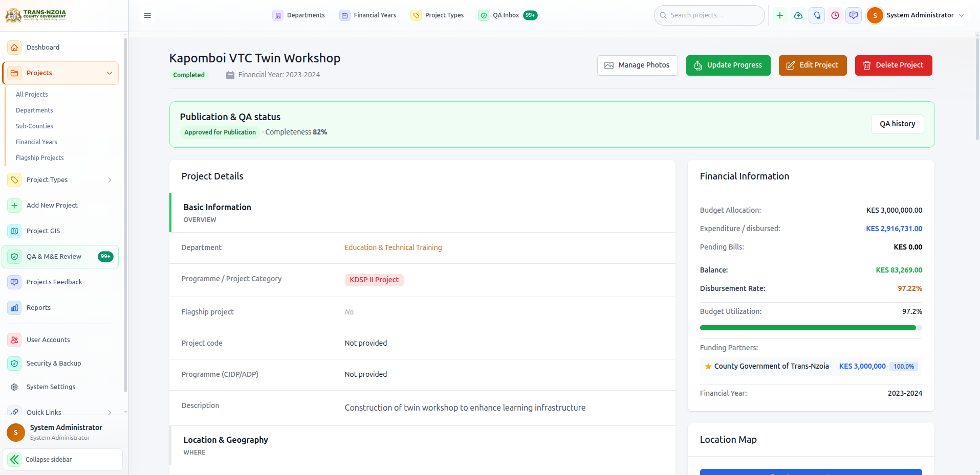
Task: Click the Add New Project plus icon
Action: coord(14,206)
